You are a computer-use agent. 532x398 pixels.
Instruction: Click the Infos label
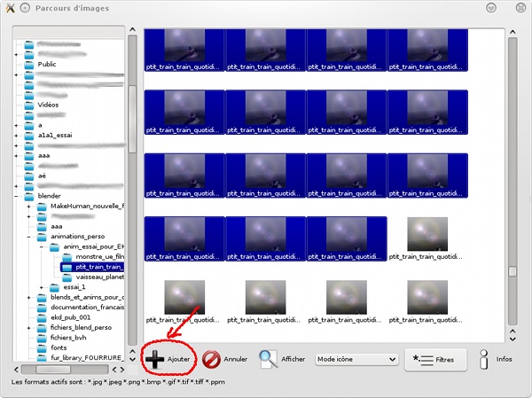click(504, 359)
